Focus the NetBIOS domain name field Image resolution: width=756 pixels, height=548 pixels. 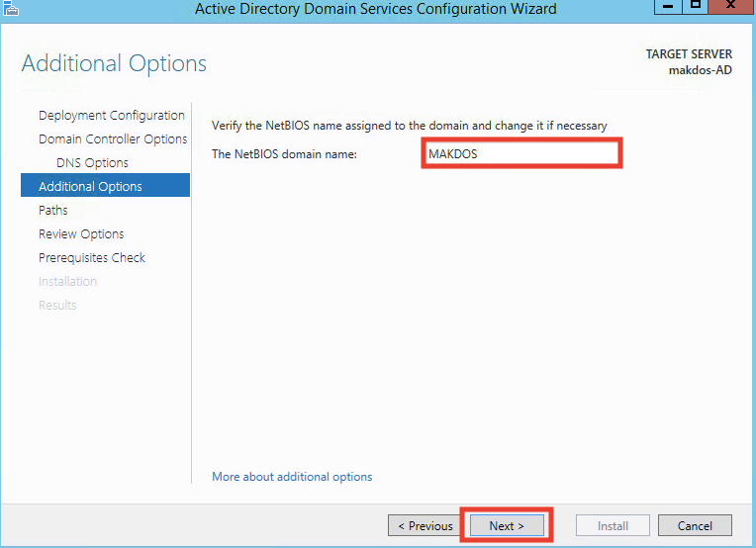tap(521, 153)
